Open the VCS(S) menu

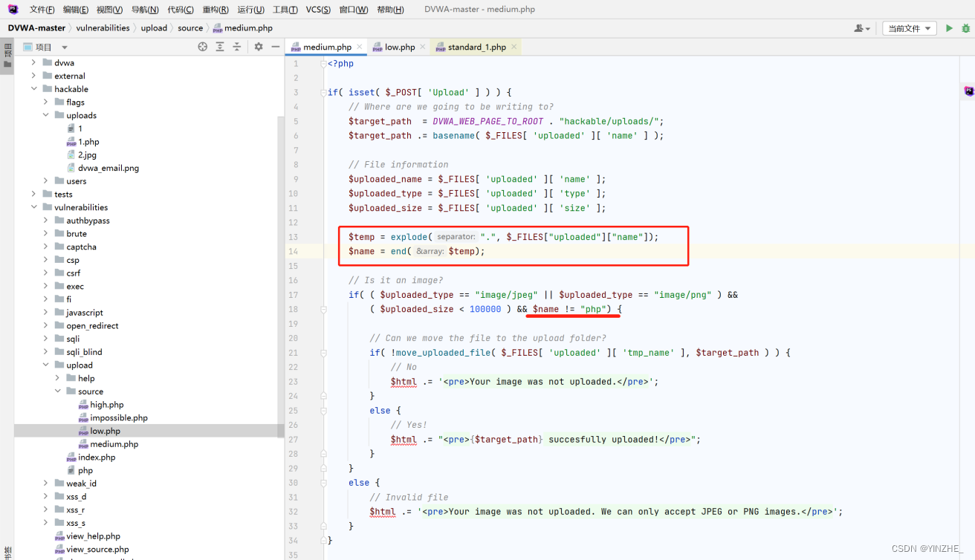tap(318, 10)
